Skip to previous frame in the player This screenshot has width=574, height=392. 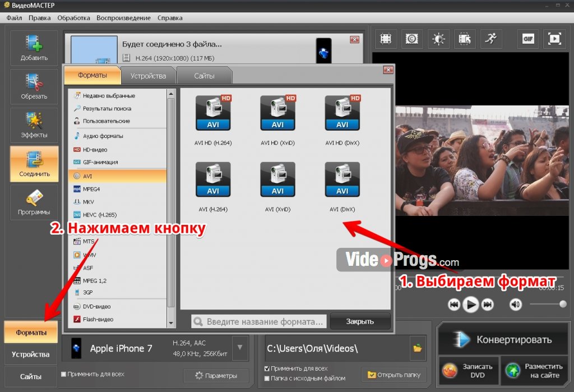[454, 305]
